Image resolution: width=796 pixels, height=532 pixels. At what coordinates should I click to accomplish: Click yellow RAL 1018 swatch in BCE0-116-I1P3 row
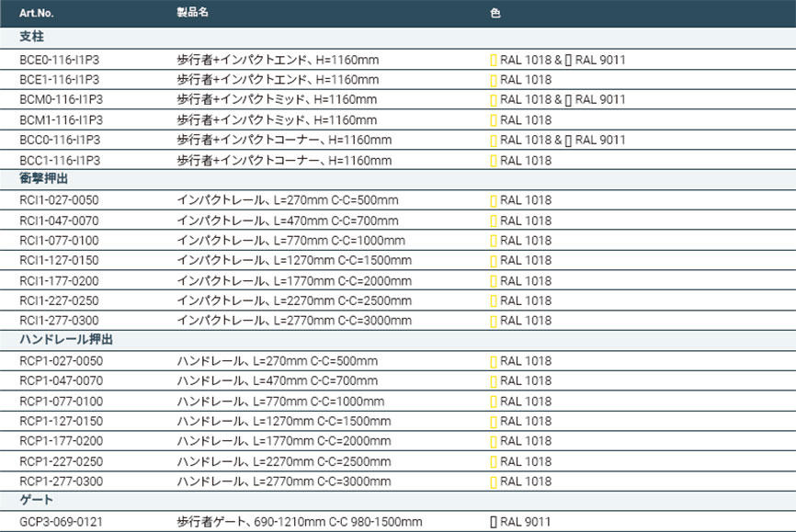[x=494, y=61]
